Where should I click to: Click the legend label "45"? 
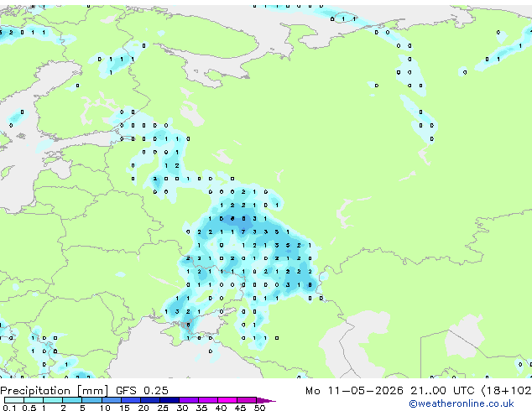(x=240, y=408)
